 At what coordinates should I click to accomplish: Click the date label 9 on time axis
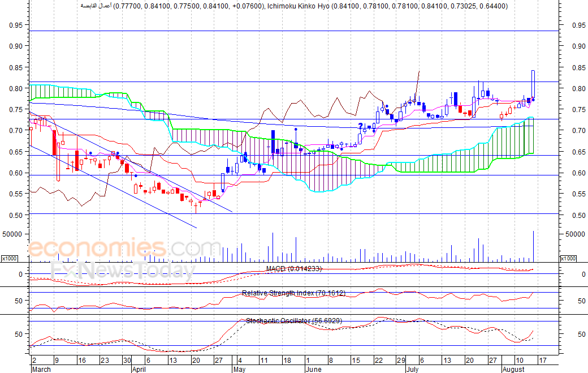click(57, 361)
